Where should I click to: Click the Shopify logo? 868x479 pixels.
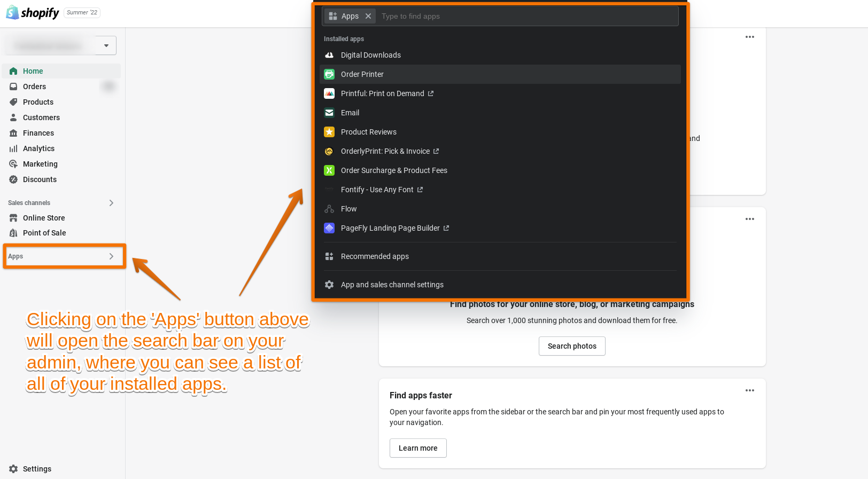(x=32, y=13)
